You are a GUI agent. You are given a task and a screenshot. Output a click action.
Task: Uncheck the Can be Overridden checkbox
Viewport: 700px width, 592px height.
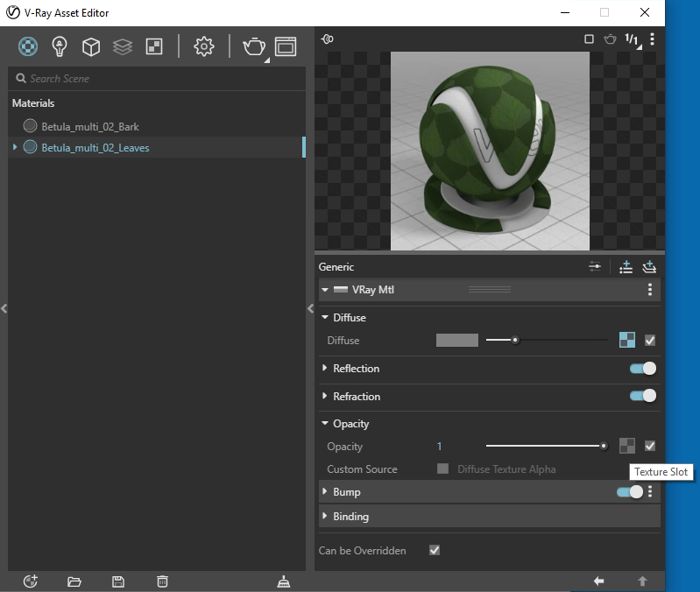pos(435,551)
